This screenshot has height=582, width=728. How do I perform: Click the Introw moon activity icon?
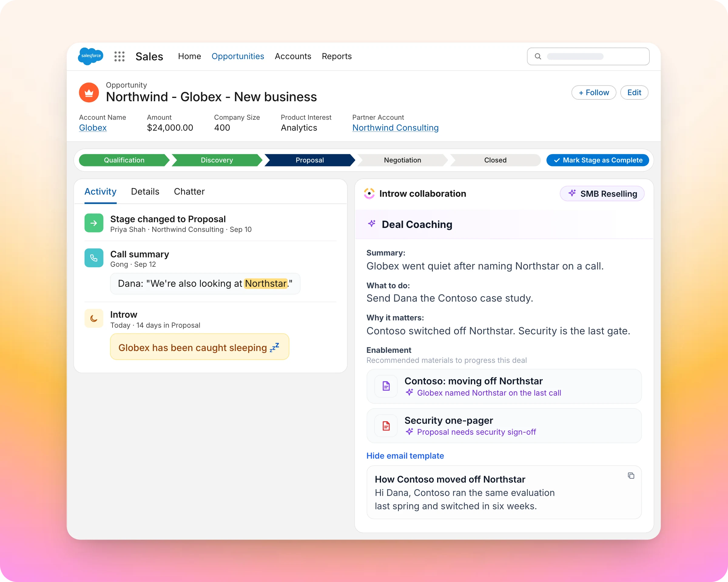point(94,319)
